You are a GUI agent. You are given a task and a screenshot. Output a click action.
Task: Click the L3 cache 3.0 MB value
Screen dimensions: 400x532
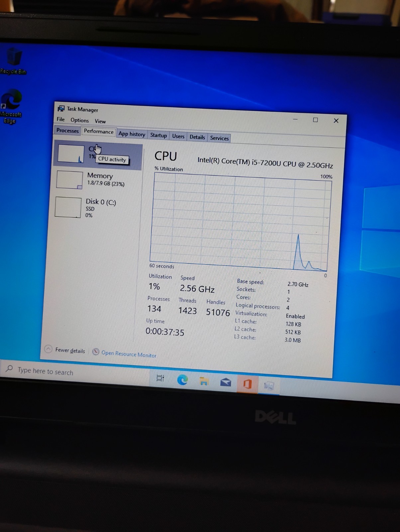coord(293,340)
